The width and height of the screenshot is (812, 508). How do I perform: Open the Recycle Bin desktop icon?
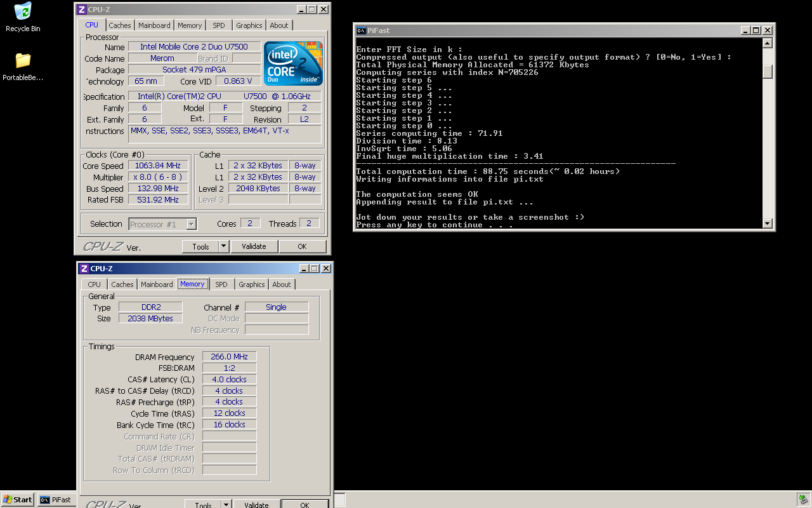[23, 17]
